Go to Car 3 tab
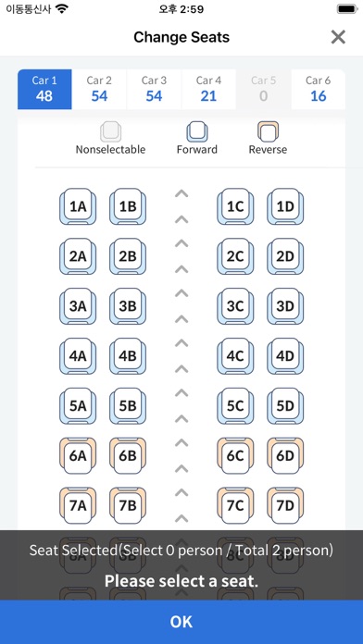The height and width of the screenshot is (644, 363). point(154,89)
